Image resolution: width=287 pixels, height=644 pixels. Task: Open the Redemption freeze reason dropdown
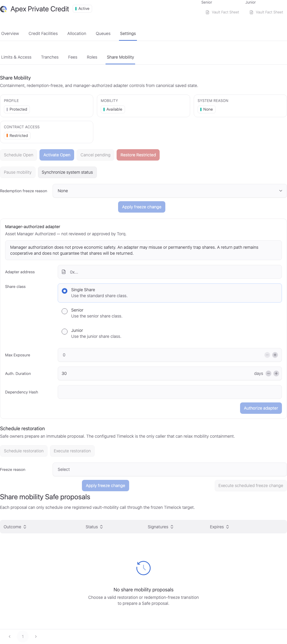[170, 191]
